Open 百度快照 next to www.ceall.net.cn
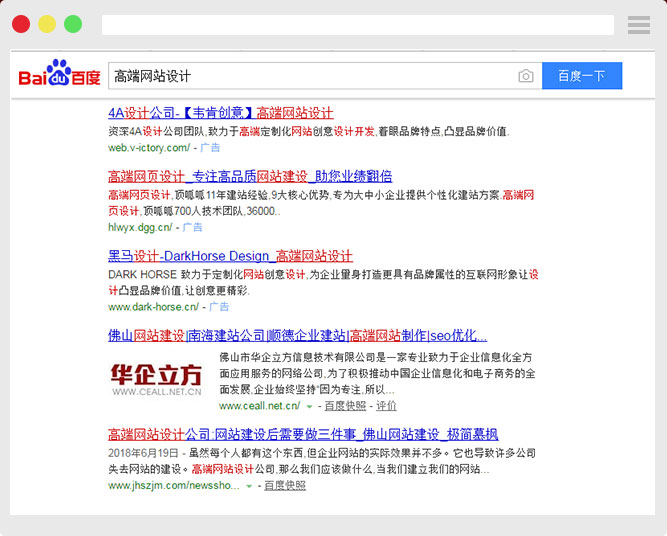667x536 pixels. [x=344, y=406]
